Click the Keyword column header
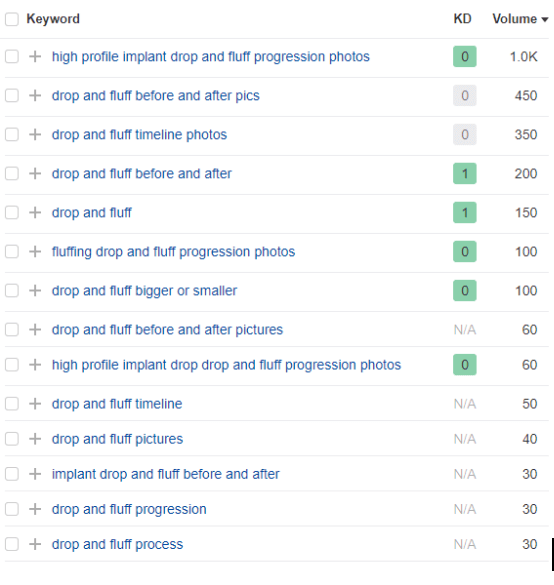The image size is (554, 585). tap(53, 19)
